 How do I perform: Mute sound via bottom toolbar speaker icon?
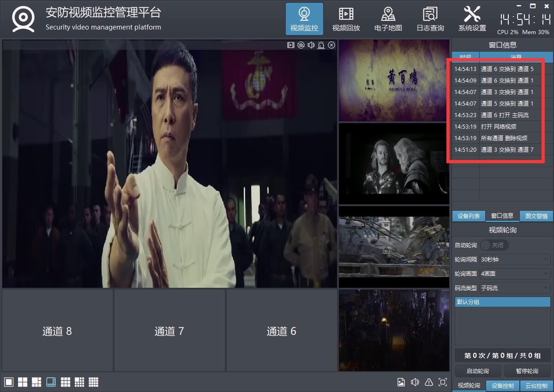click(415, 382)
